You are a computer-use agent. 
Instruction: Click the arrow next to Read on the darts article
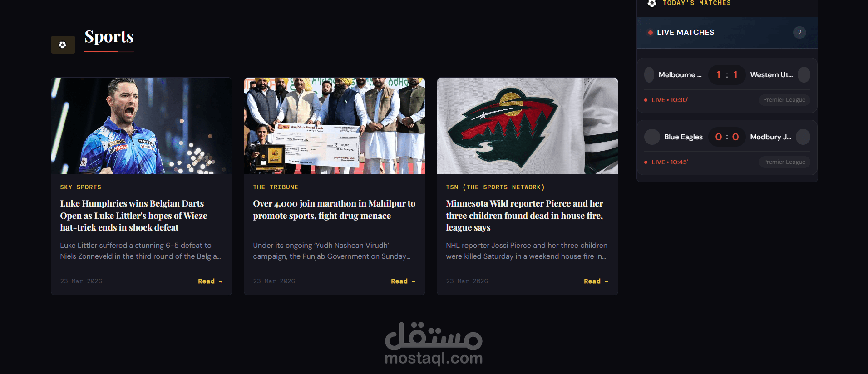click(x=221, y=281)
